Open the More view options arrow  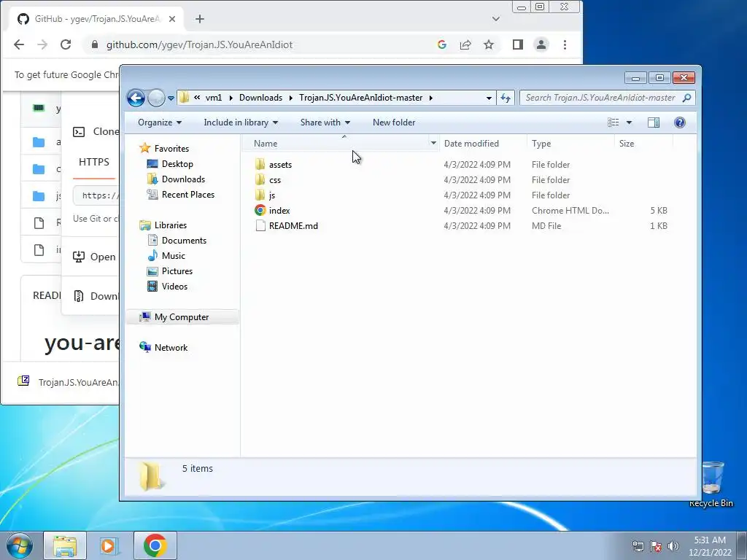pyautogui.click(x=629, y=122)
